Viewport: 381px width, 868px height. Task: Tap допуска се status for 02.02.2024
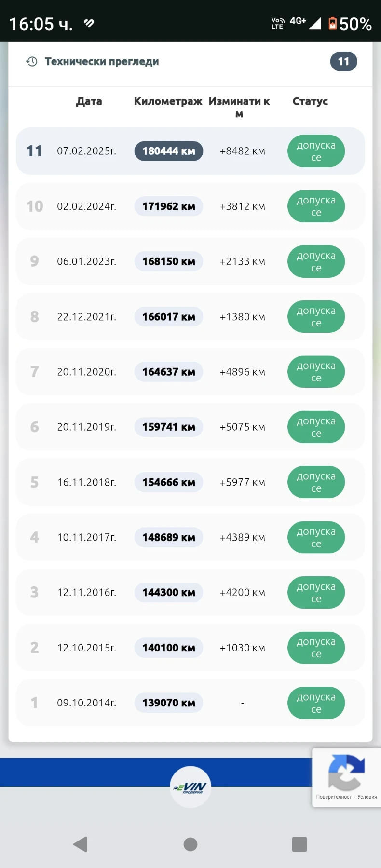(x=316, y=206)
